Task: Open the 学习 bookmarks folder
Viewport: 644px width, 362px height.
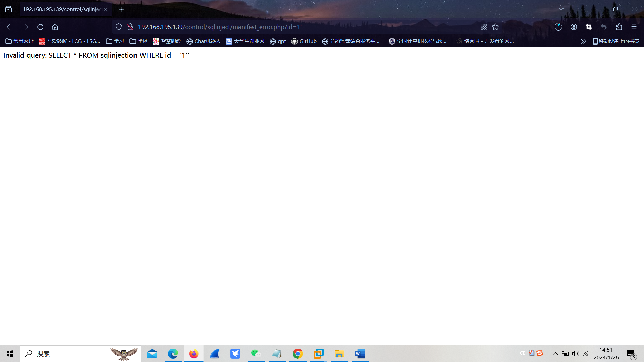Action: click(x=115, y=41)
